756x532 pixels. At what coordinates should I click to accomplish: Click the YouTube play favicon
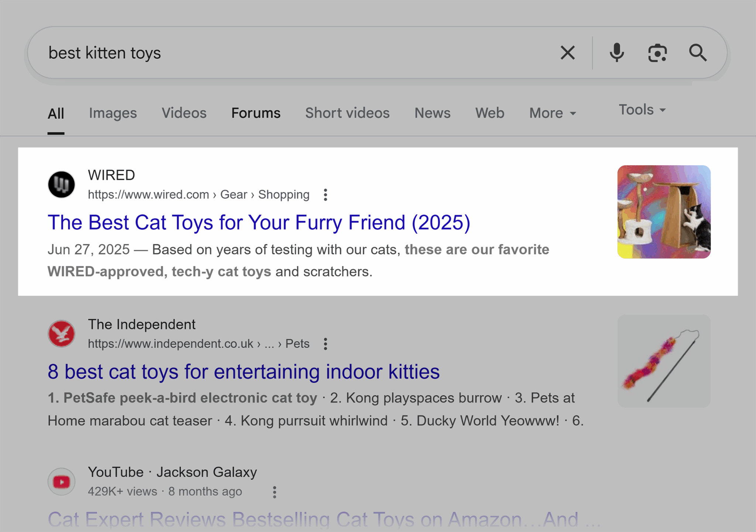point(61,481)
